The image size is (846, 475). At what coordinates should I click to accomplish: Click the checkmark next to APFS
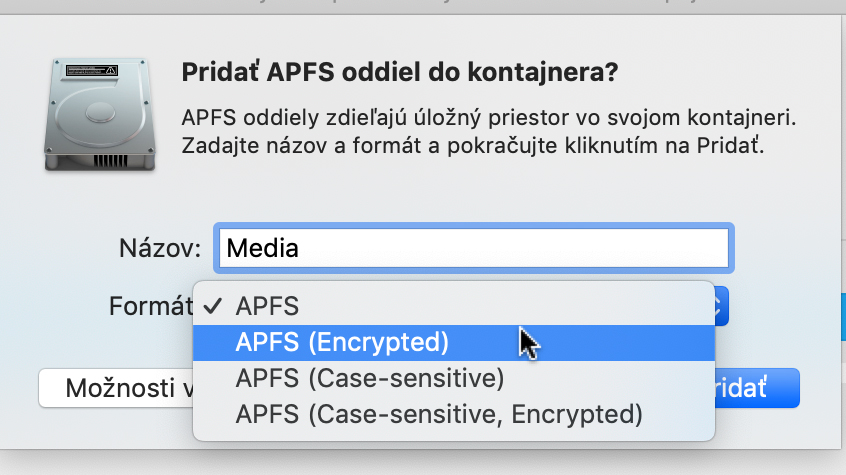point(213,306)
